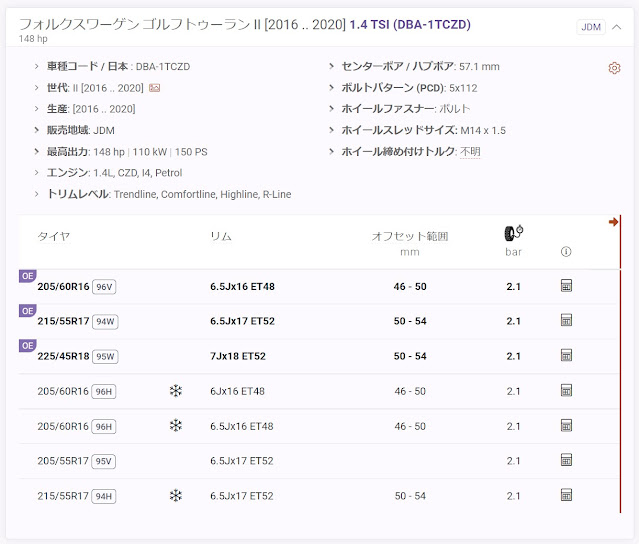Click the tire pressure gauge icon
This screenshot has height=544, width=639.
[513, 233]
